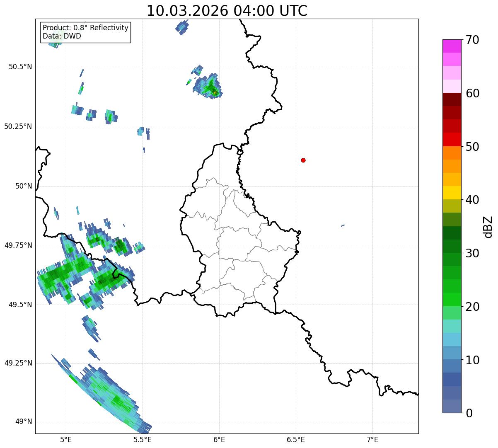This screenshot has width=498, height=448.
Task: Click the red station marker dot
Action: point(303,160)
